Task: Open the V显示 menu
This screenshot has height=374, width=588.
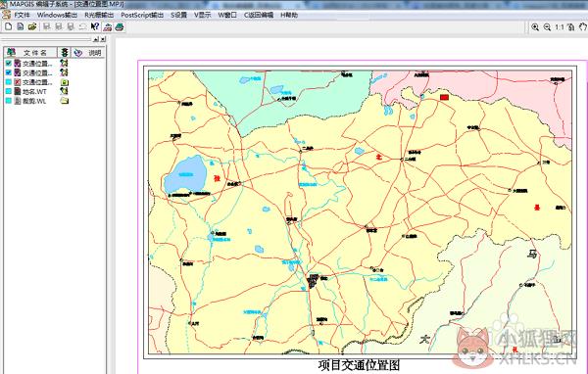Action: [203, 15]
